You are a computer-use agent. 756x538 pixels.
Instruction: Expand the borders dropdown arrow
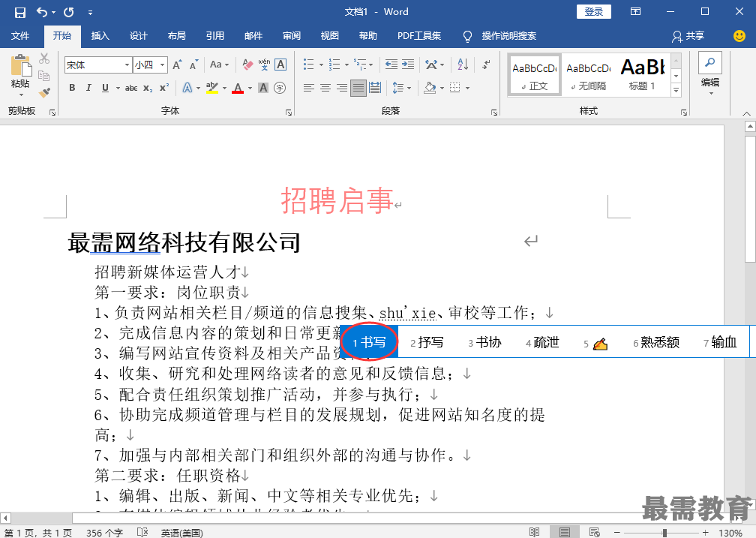(x=468, y=88)
